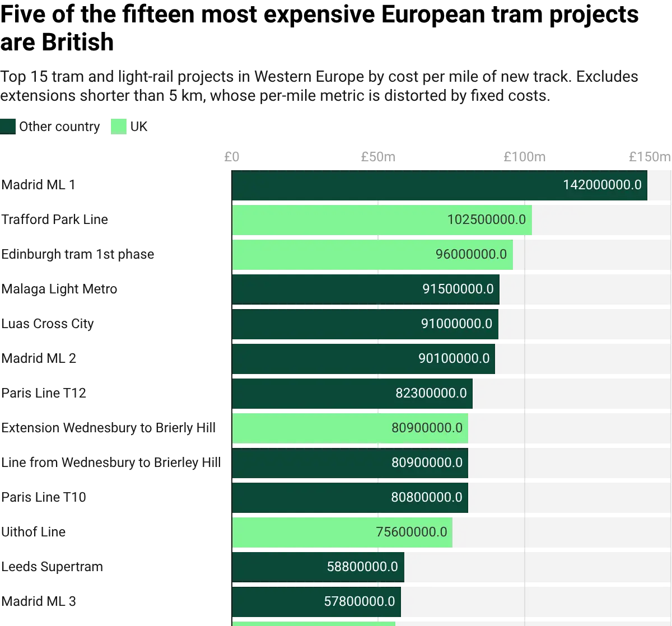Click the light green UK legend swatch
Screen dimensions: 672x626
point(119,127)
